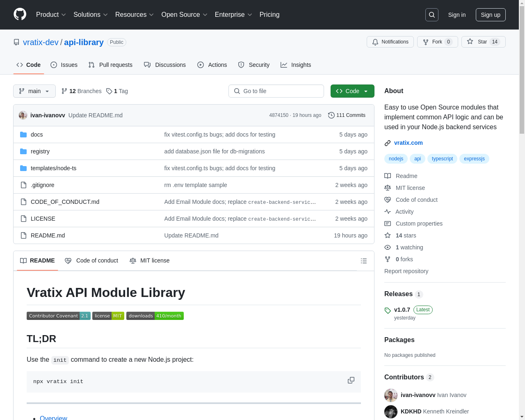525x420 pixels.
Task: Click the Go to file search field
Action: point(276,91)
